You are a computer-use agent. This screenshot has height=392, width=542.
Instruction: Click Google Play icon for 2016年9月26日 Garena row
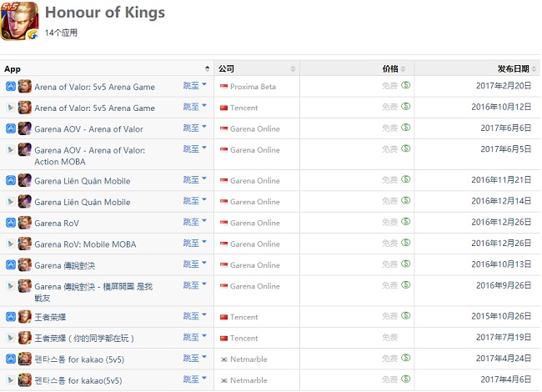coord(11,286)
